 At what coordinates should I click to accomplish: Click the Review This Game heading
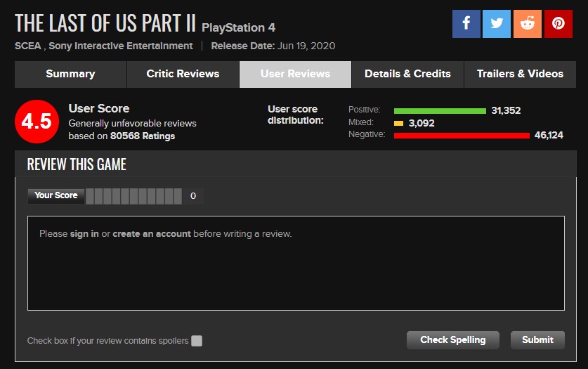pos(77,164)
